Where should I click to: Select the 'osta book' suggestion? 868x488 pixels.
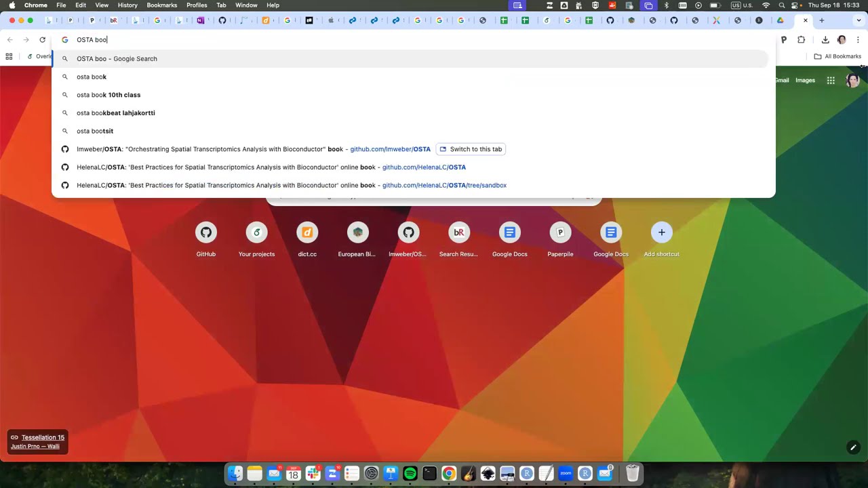point(410,77)
